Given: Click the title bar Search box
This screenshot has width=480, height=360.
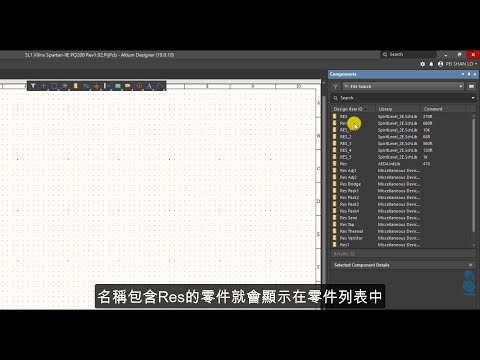Looking at the screenshot, I should pyautogui.click(x=409, y=54).
